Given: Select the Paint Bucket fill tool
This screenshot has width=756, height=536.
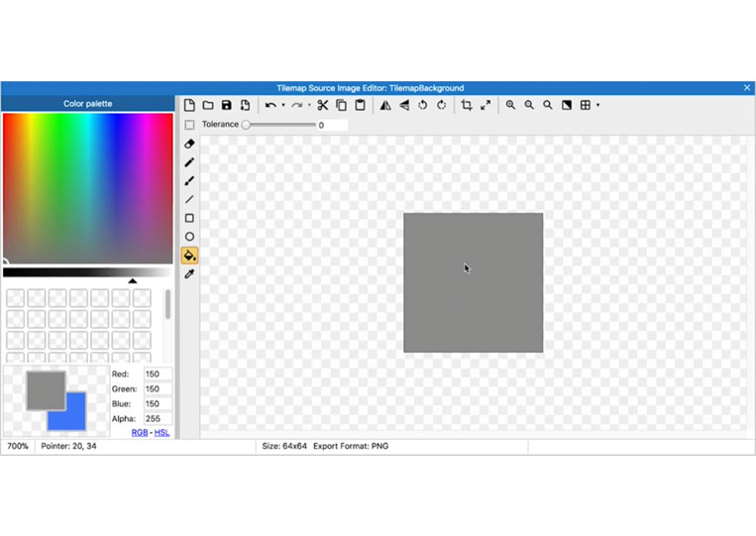Looking at the screenshot, I should 189,256.
